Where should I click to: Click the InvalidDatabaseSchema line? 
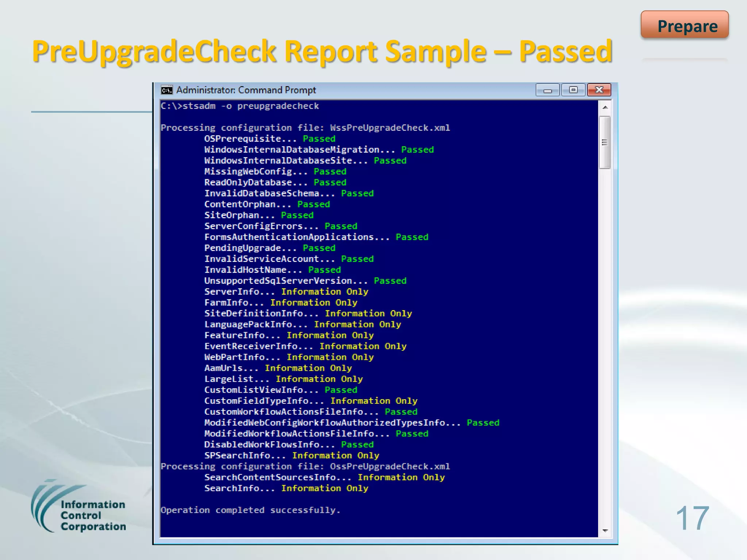(289, 194)
